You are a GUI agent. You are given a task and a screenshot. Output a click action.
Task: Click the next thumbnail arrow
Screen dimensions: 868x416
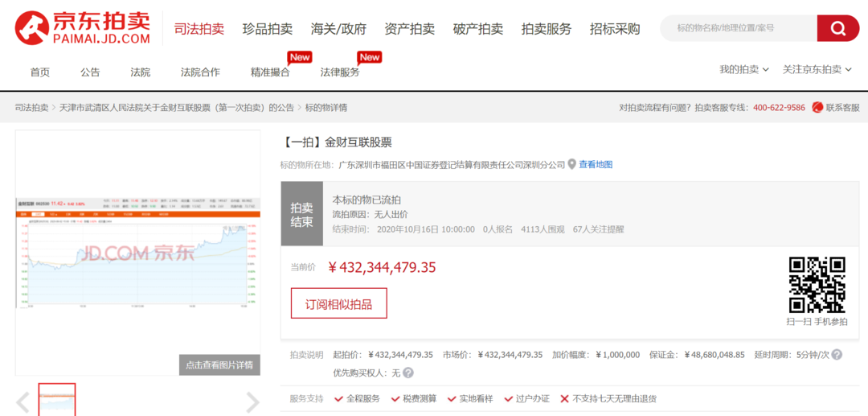tap(252, 402)
